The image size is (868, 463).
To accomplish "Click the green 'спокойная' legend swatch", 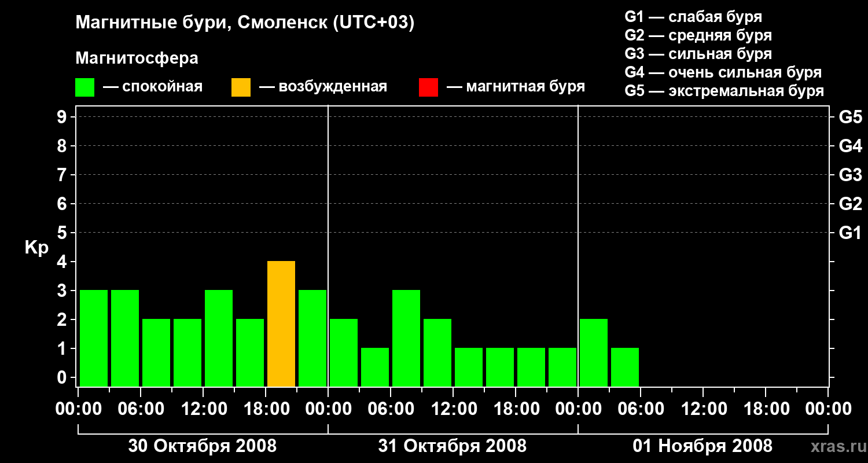I will (x=85, y=87).
